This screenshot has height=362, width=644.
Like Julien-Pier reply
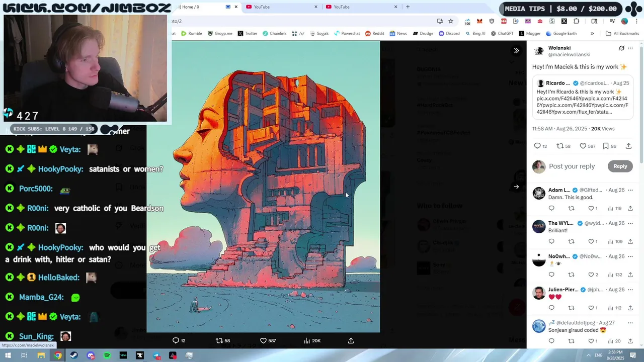pos(593,308)
